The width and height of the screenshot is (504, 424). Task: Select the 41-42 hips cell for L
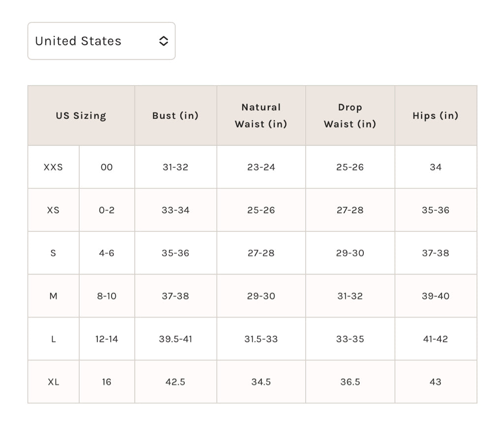[436, 339]
